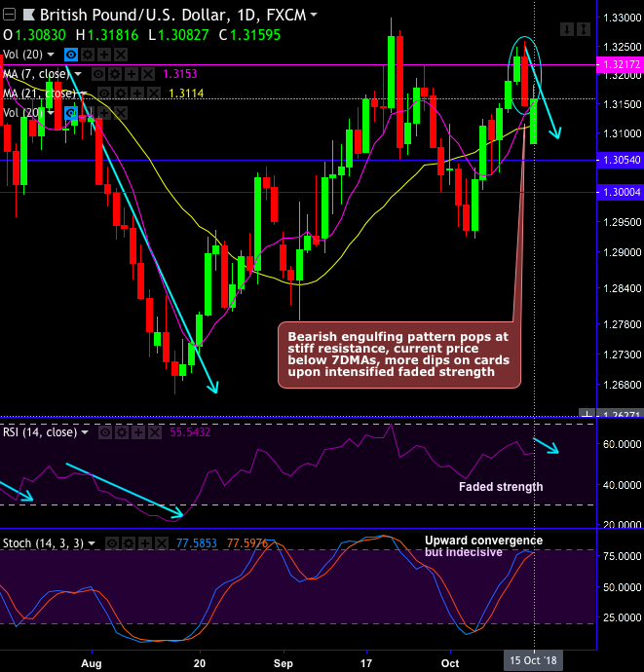Remove MA (7, close) indicator with X
This screenshot has width=644, height=672.
click(x=148, y=74)
